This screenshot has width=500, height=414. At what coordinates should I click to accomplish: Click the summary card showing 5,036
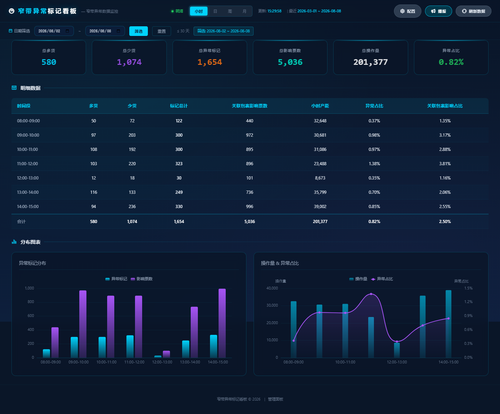click(290, 57)
